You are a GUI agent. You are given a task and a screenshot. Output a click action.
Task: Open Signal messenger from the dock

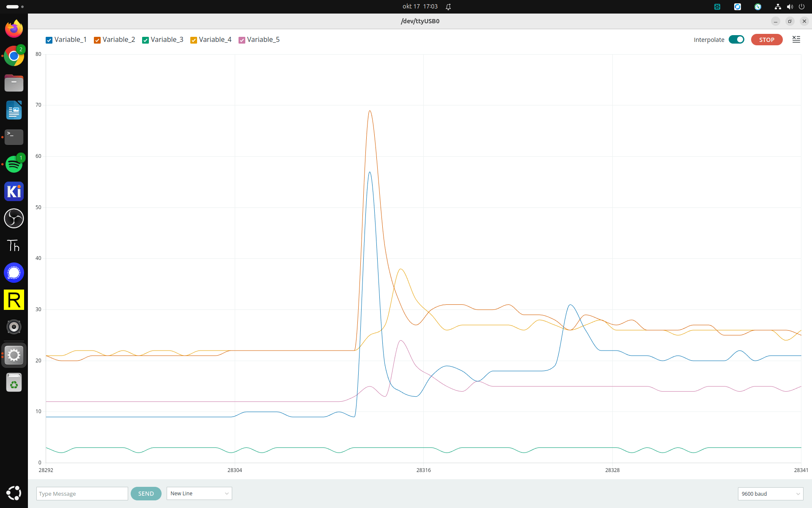tap(14, 273)
